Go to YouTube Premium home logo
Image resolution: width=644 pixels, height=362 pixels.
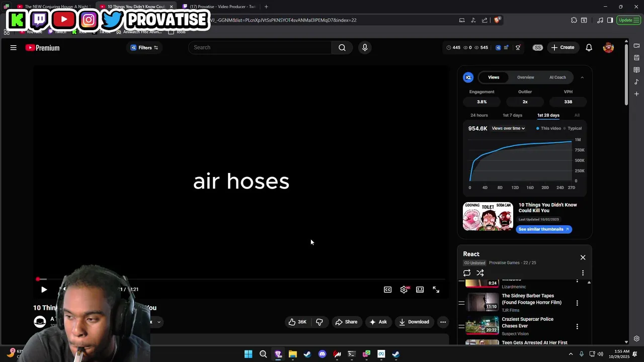pyautogui.click(x=43, y=48)
